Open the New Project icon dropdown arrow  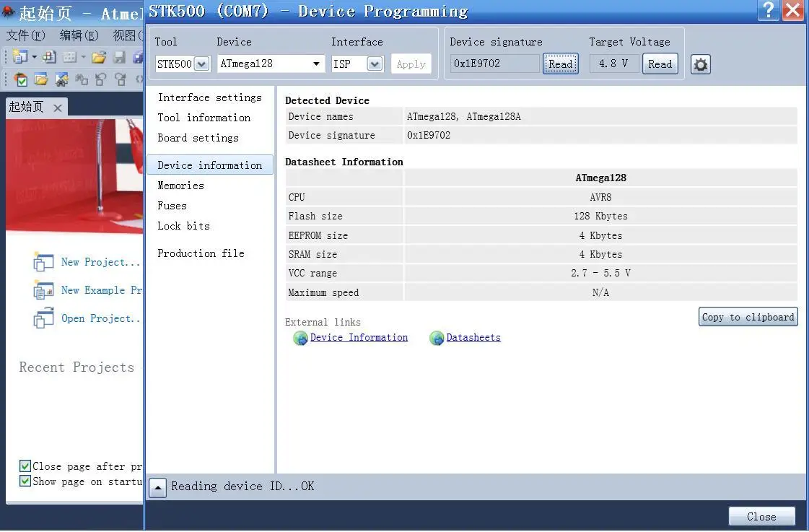coord(34,57)
